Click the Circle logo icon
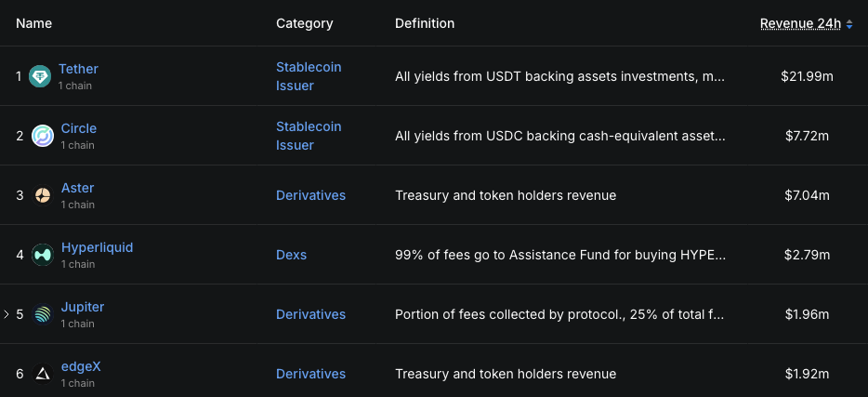Screen dimensions: 868x397 [x=43, y=136]
